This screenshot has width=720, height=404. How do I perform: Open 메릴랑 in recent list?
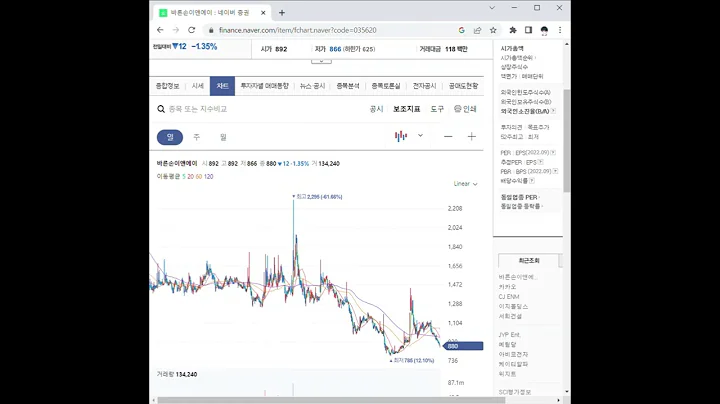pyautogui.click(x=507, y=344)
